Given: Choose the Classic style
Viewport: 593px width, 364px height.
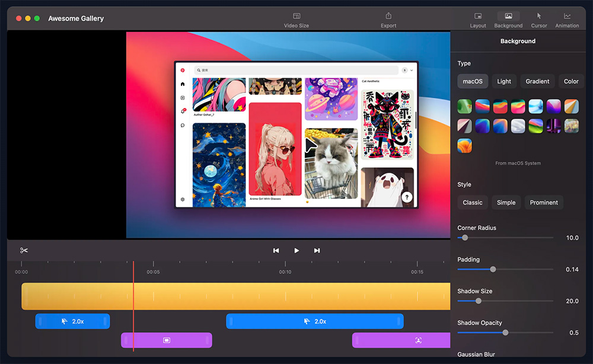Looking at the screenshot, I should click(x=473, y=203).
